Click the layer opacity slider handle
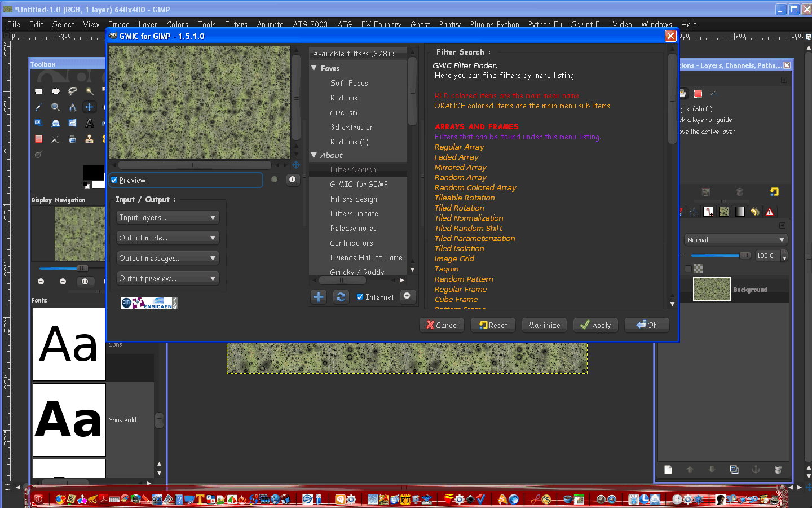This screenshot has width=812, height=508. click(745, 256)
